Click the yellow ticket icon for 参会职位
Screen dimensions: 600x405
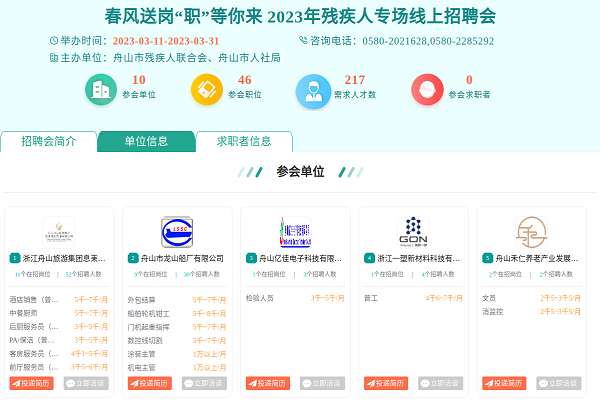click(207, 90)
